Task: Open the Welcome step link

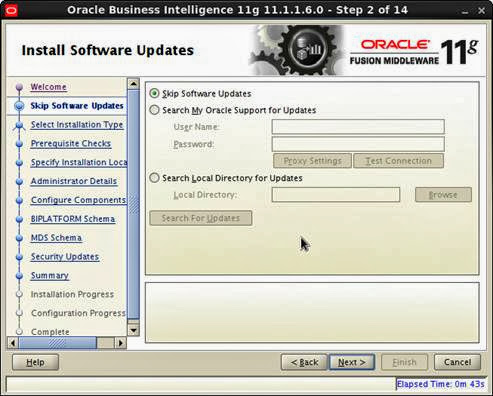Action: point(49,87)
